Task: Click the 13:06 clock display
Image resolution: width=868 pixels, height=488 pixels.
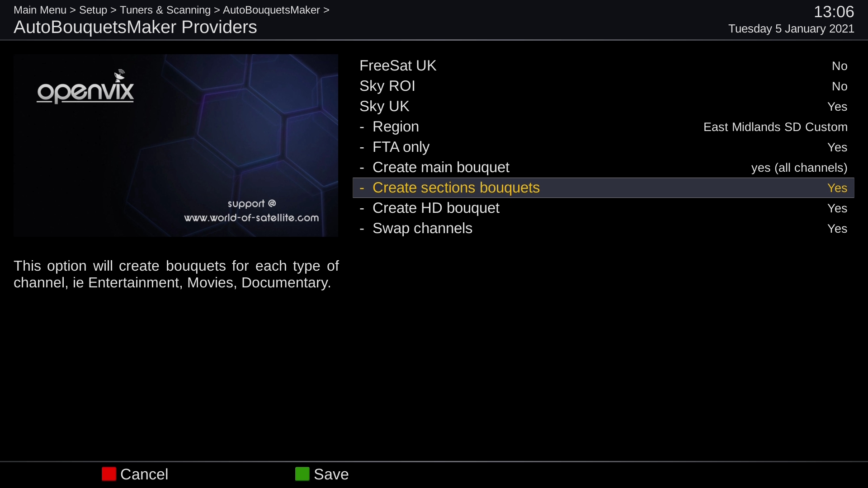Action: click(x=834, y=12)
